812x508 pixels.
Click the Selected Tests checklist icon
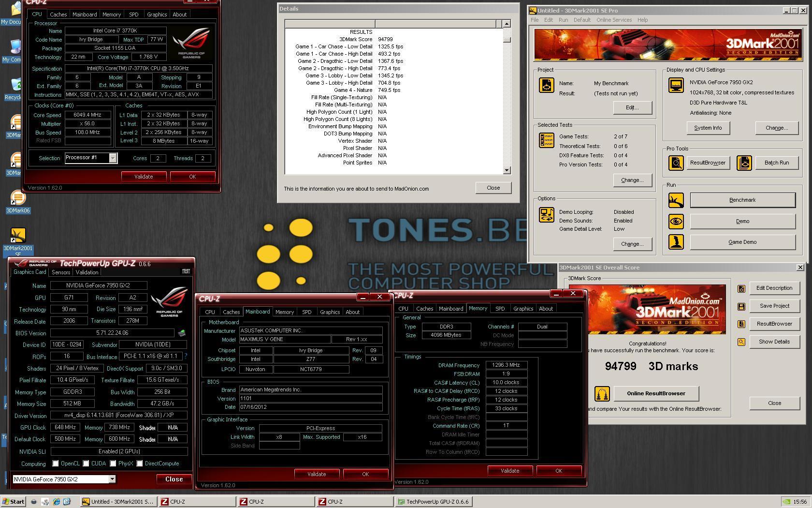point(546,140)
